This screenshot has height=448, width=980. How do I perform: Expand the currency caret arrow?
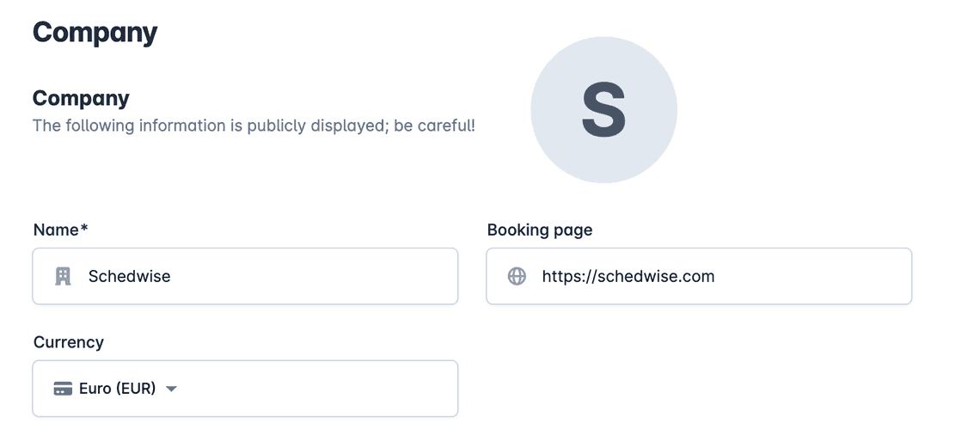point(171,389)
